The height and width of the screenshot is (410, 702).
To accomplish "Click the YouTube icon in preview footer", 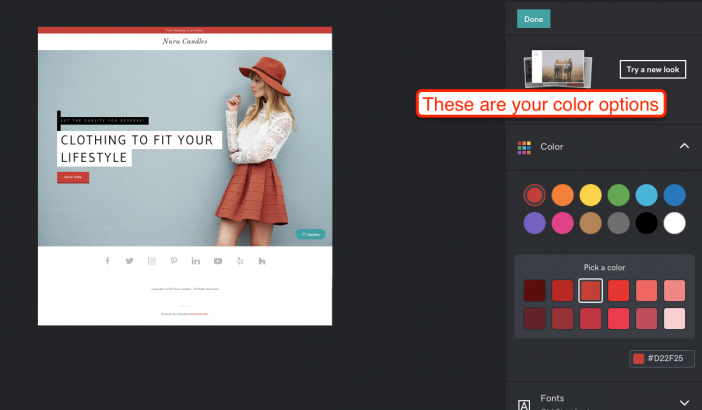I will point(218,261).
